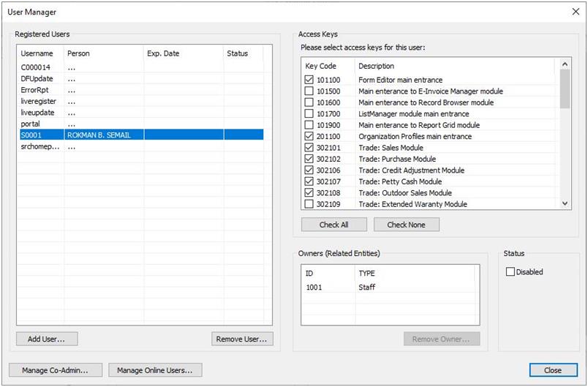
Task: Tick the Disabled status checkbox
Action: (510, 272)
